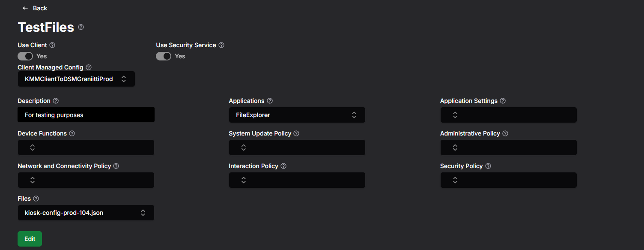The width and height of the screenshot is (644, 250).
Task: Toggle the Use Security Service switch
Action: coord(164,56)
